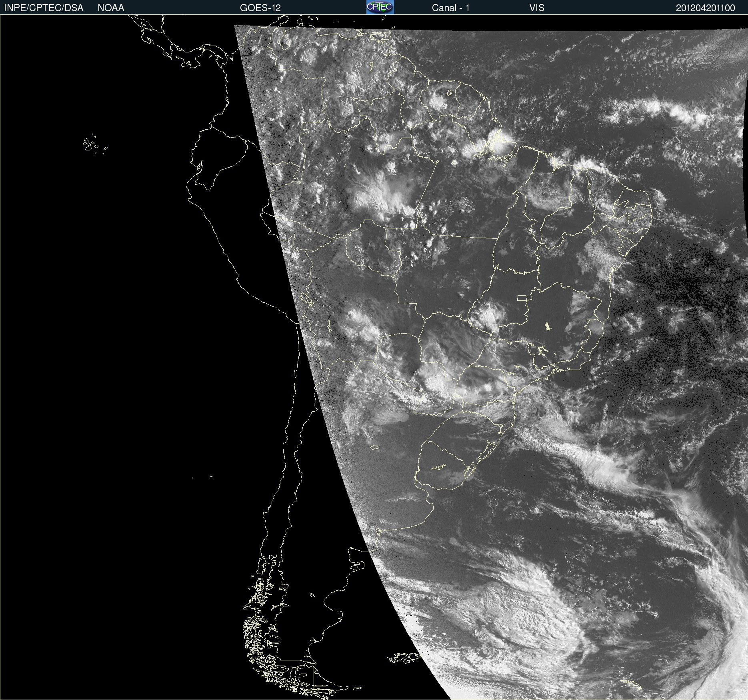This screenshot has width=748, height=700.
Task: Click the GOES-12 satellite label
Action: click(260, 8)
